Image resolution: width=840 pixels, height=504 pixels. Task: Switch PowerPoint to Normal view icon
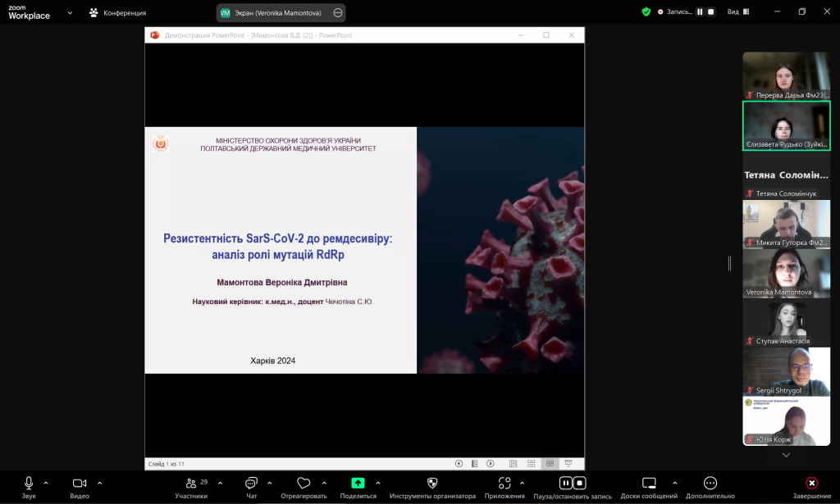tap(514, 463)
